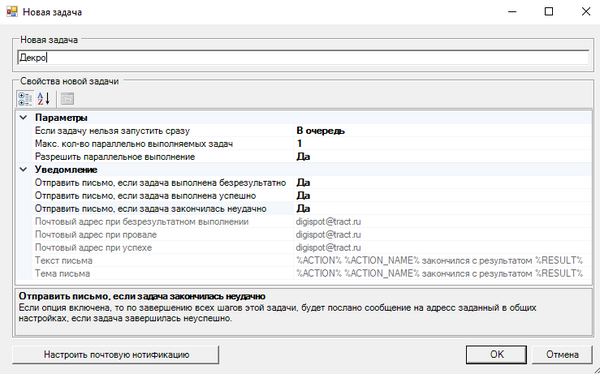This screenshot has height=374, width=600.
Task: Select 'Отправить письмо, если задача закончилась неудачно' row
Action: (x=304, y=209)
